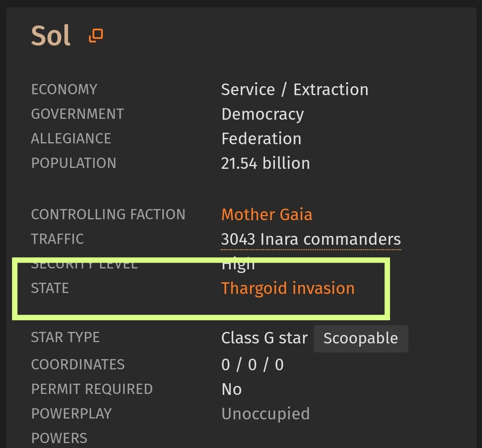Screen dimensions: 482x448
Task: Open the Thargoid invasion state link
Action: coord(288,289)
